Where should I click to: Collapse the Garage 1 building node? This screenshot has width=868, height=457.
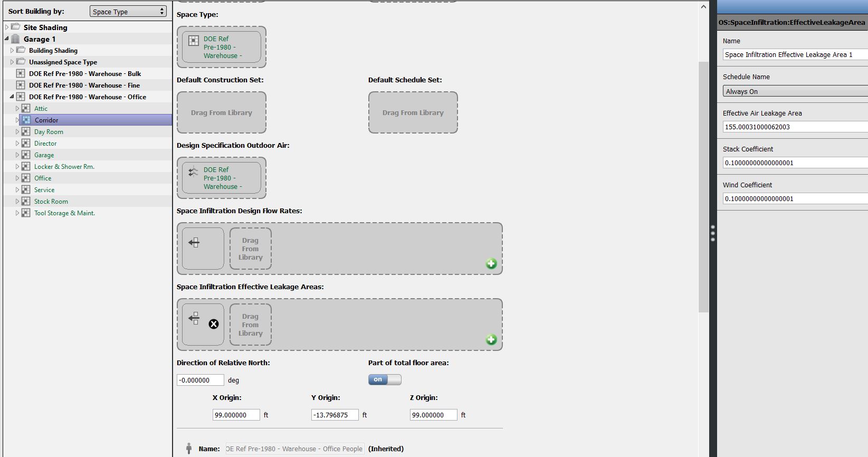point(7,39)
